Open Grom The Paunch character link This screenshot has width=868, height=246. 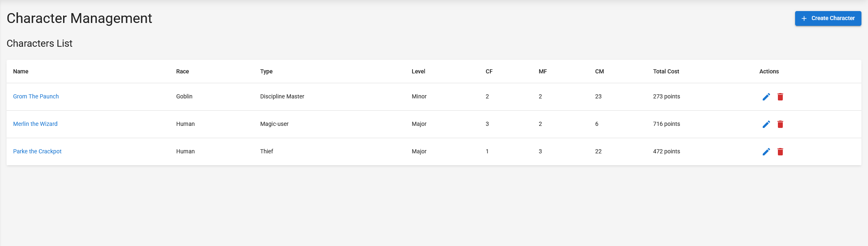(x=36, y=96)
